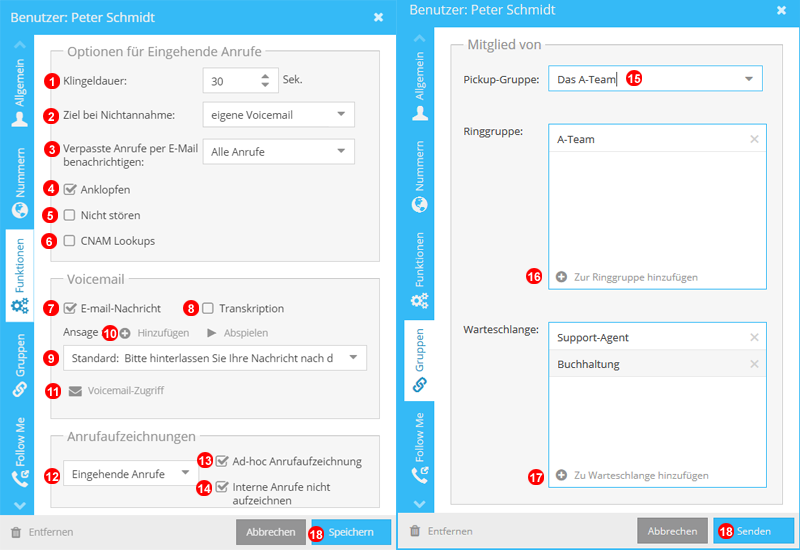The width and height of the screenshot is (800, 550).
Task: Remove A-Team from Ringgruppe
Action: [754, 139]
